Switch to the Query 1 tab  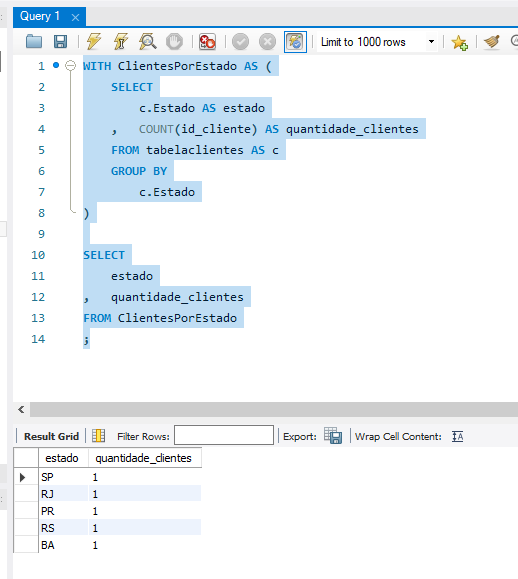[40, 17]
